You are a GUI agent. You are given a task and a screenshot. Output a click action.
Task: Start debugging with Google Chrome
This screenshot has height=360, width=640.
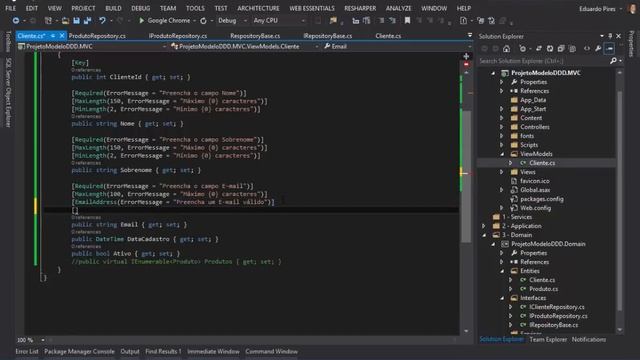coord(164,20)
